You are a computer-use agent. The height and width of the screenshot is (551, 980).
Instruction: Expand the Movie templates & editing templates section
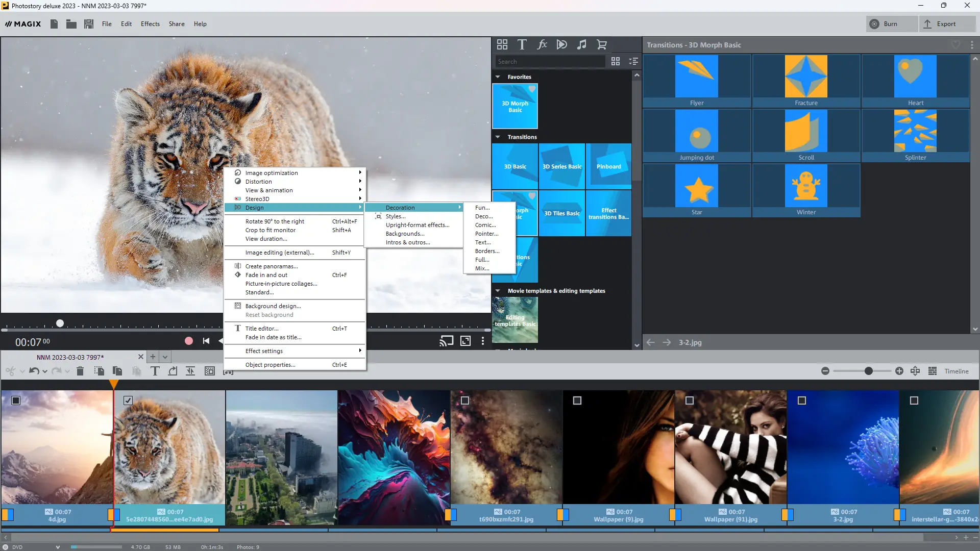pos(498,290)
